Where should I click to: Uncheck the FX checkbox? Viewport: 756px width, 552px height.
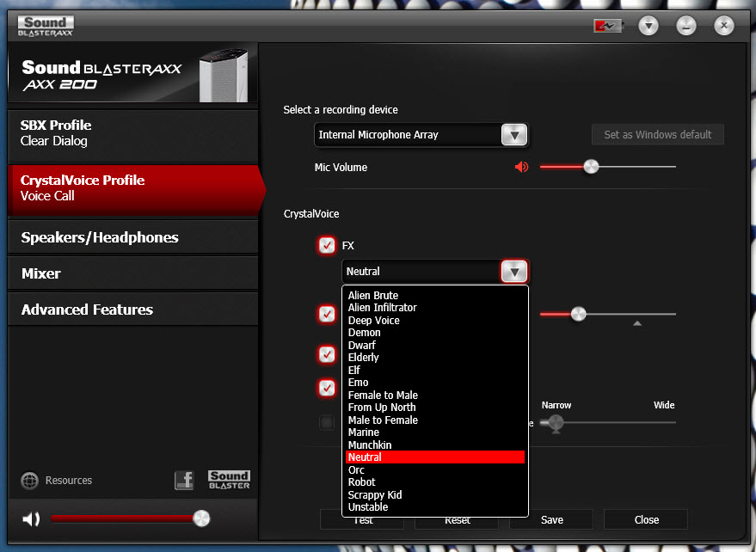click(327, 245)
